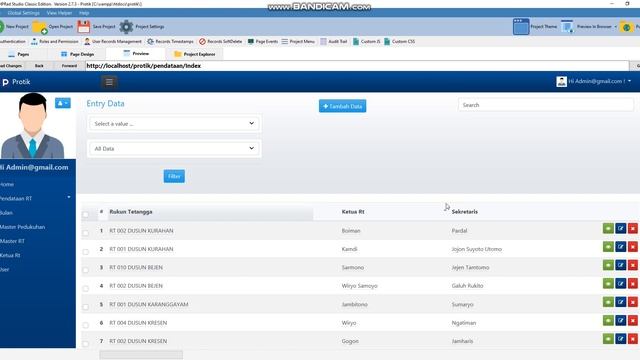Open Master RT in the sidebar
Viewport: 640px width, 360px height.
(x=12, y=241)
